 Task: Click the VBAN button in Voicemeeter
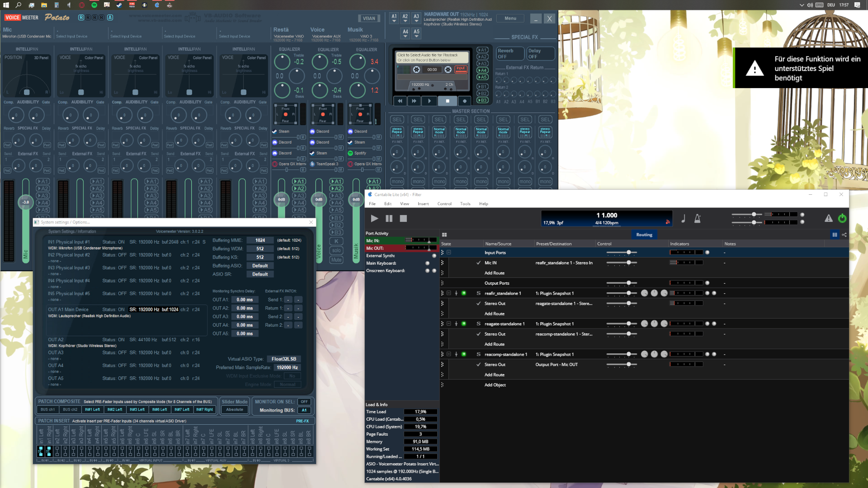coord(369,19)
